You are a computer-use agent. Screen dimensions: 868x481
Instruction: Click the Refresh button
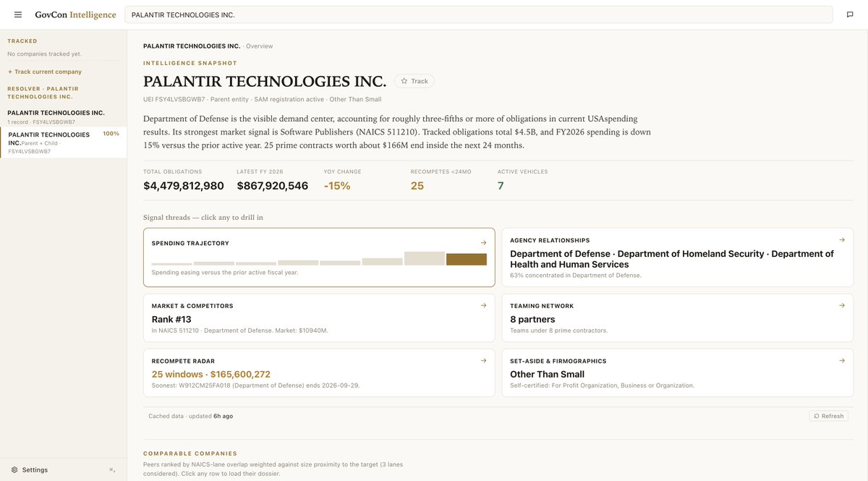(829, 416)
